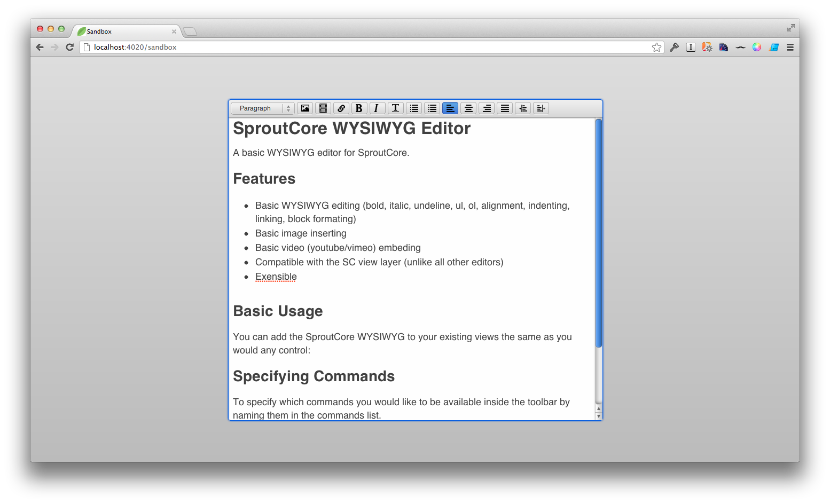Click the blue folder extension icon
The image size is (830, 504).
[x=774, y=47]
